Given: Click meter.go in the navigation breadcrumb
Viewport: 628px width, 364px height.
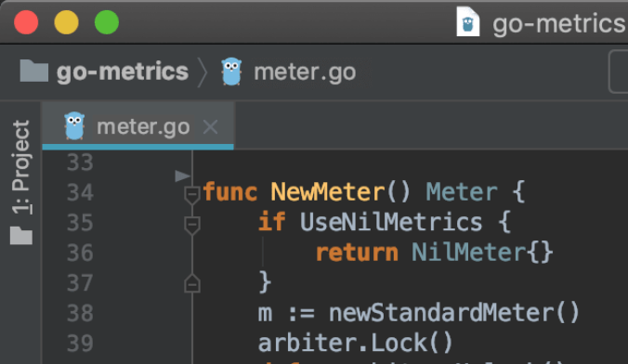Looking at the screenshot, I should pos(305,72).
